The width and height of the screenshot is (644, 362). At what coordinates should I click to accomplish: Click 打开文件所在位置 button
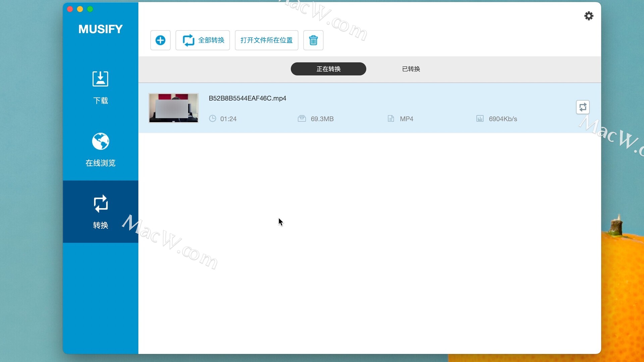click(266, 40)
